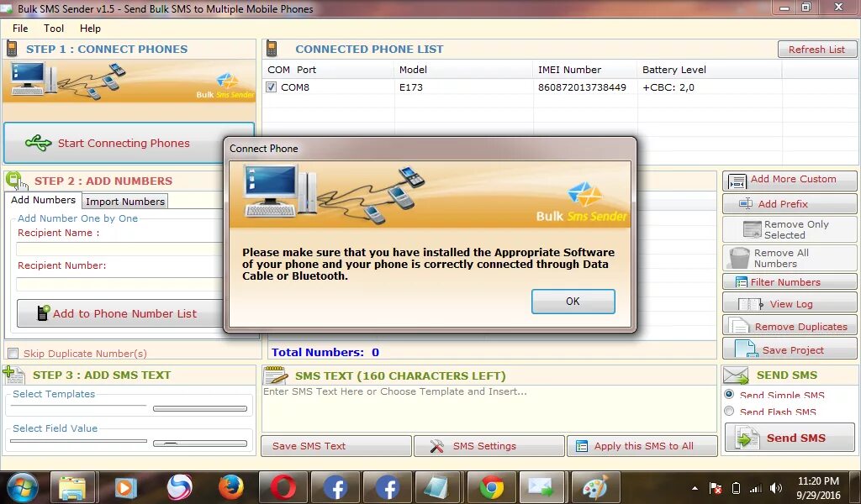
Task: Open the Select Field Value dropdown
Action: click(x=78, y=442)
